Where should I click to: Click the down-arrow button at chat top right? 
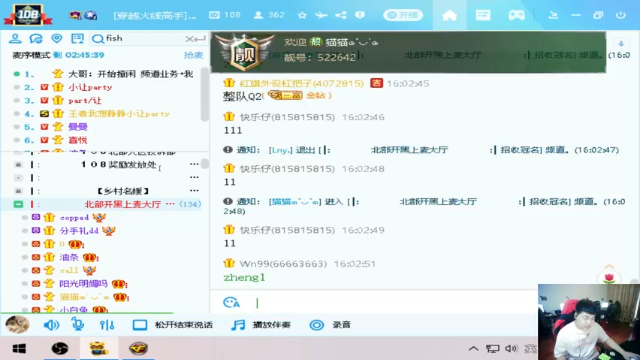(x=620, y=44)
